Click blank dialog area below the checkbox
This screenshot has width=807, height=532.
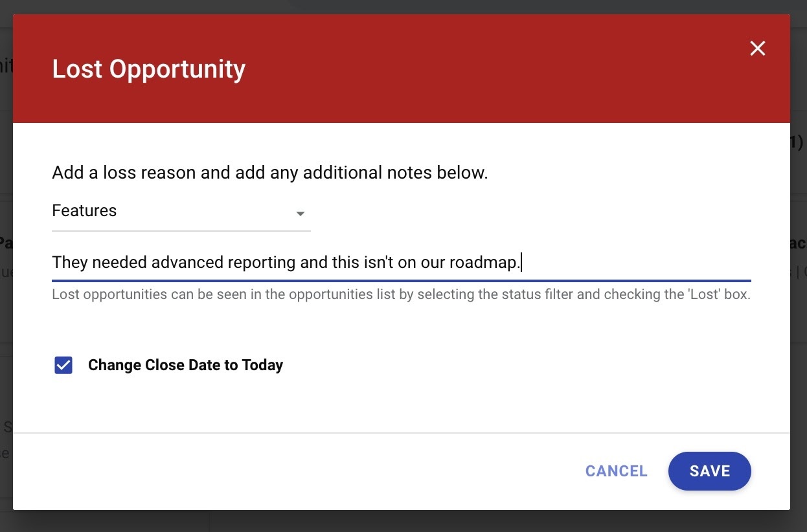tap(401, 405)
